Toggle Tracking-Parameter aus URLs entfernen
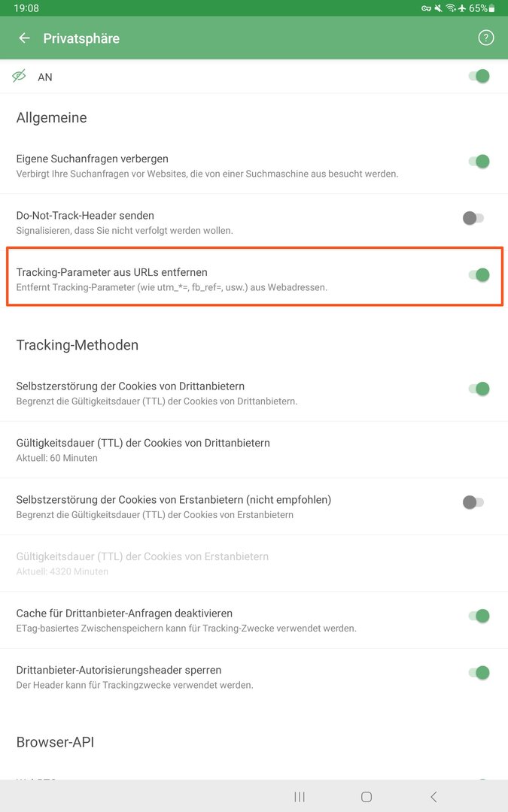Screen dimensions: 508x812 pos(479,275)
